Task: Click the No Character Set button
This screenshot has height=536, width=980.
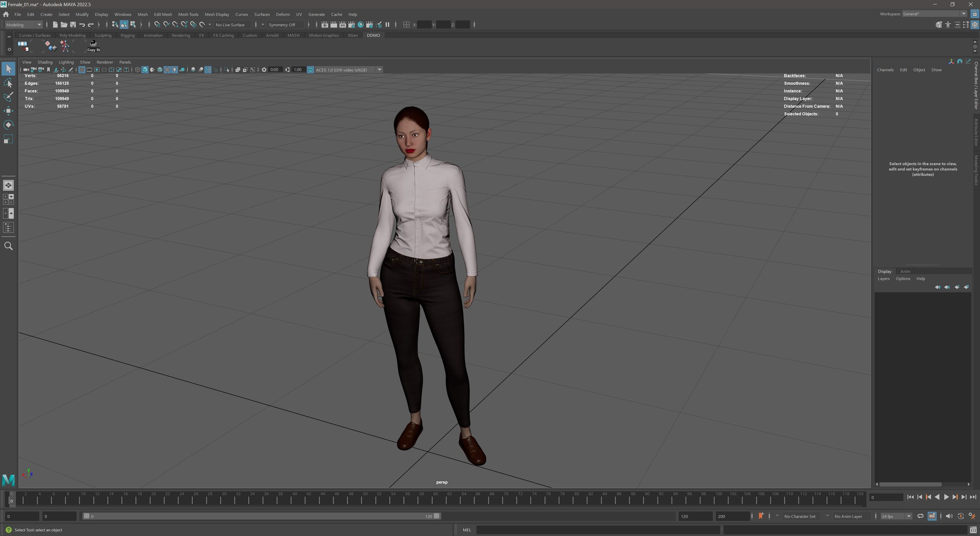Action: click(x=800, y=516)
